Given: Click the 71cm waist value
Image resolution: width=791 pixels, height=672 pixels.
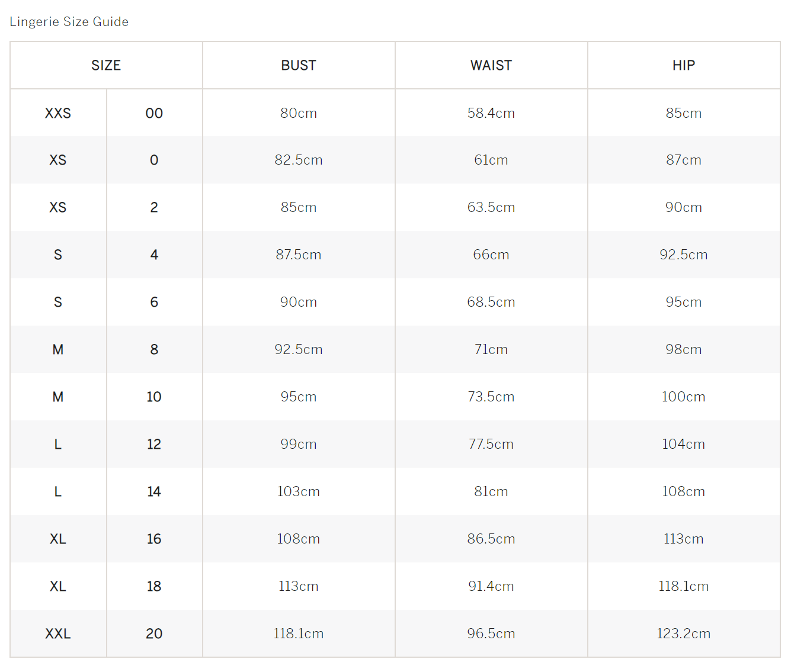Looking at the screenshot, I should (491, 350).
